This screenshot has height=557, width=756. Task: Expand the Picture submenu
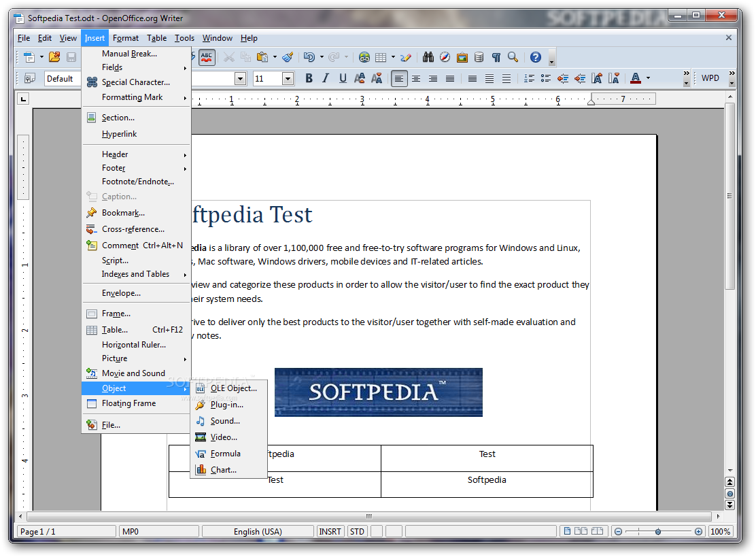pyautogui.click(x=137, y=358)
